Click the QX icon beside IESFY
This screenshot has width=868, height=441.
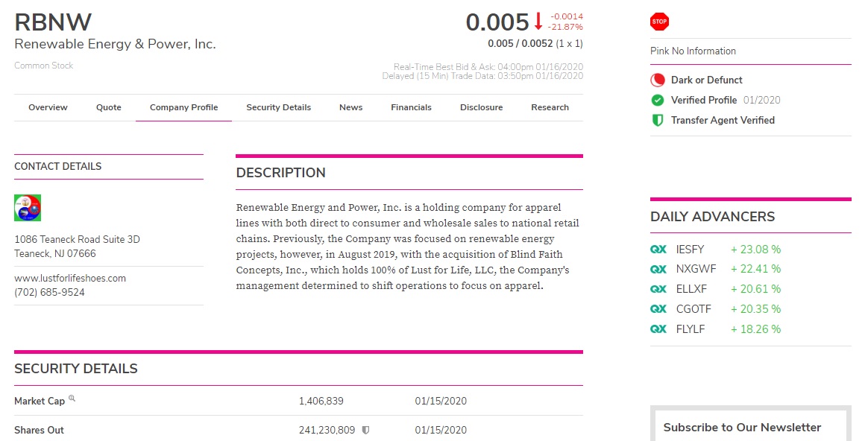point(658,250)
